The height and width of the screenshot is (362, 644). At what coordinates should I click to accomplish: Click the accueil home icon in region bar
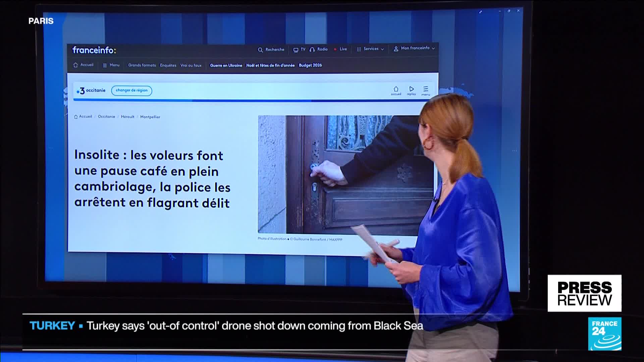[x=396, y=89]
